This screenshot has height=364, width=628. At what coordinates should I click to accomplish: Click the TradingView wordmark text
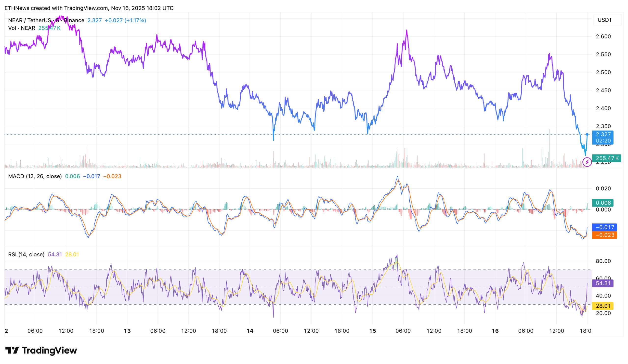coord(49,350)
